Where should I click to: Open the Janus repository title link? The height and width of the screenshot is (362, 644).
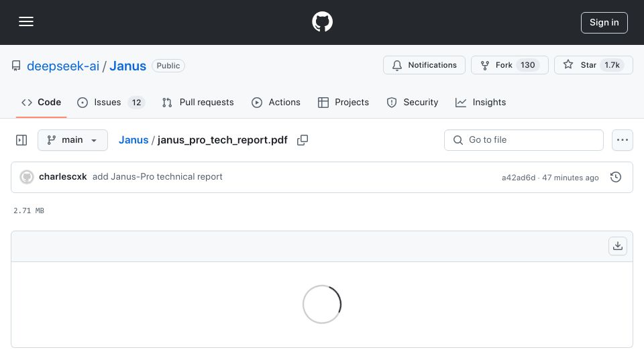pyautogui.click(x=127, y=66)
